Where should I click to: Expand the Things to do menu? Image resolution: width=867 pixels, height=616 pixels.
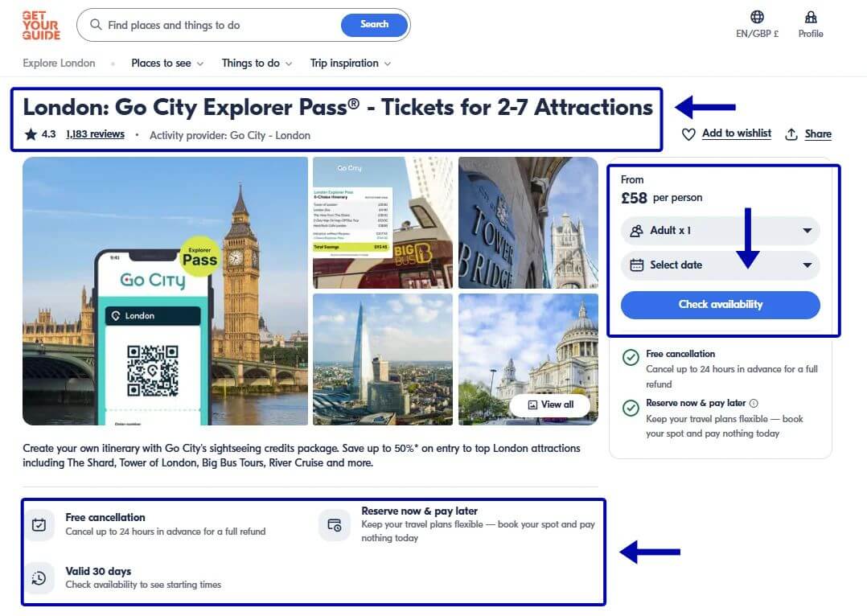tap(257, 63)
